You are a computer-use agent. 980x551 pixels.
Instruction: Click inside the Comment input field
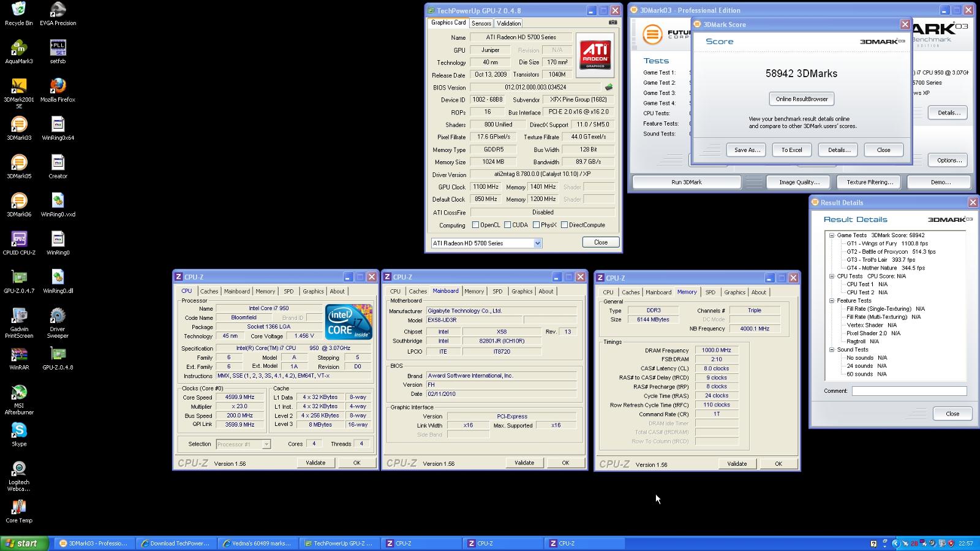[x=909, y=391]
